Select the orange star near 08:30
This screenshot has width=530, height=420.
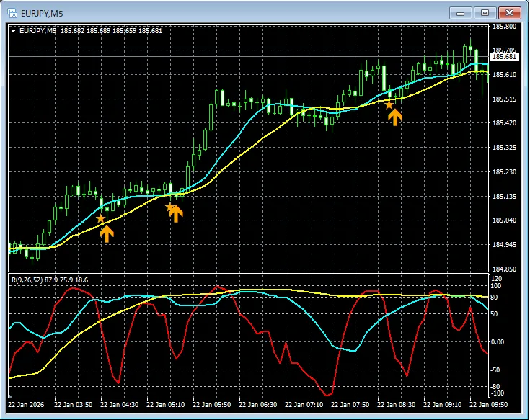389,104
